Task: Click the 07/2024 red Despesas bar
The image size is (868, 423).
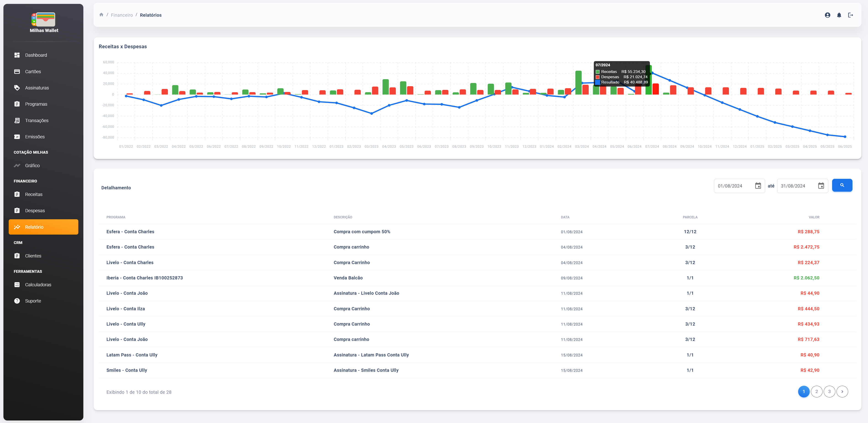Action: 655,89
